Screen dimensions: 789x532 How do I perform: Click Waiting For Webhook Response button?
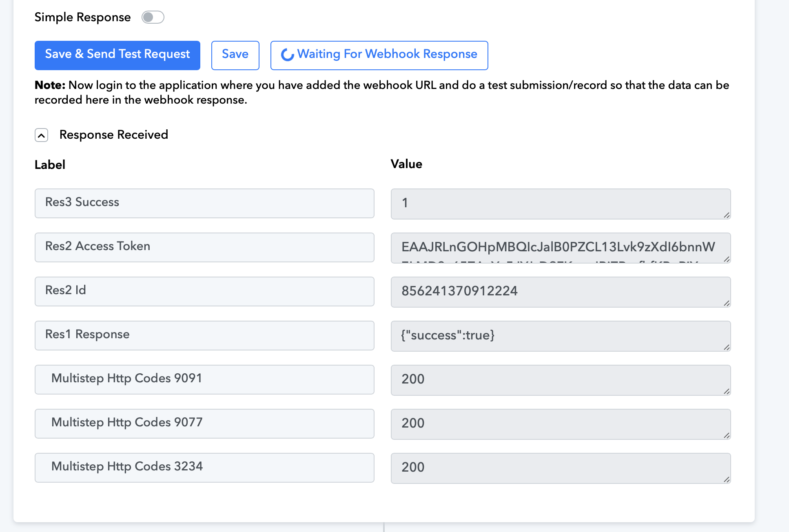click(379, 55)
